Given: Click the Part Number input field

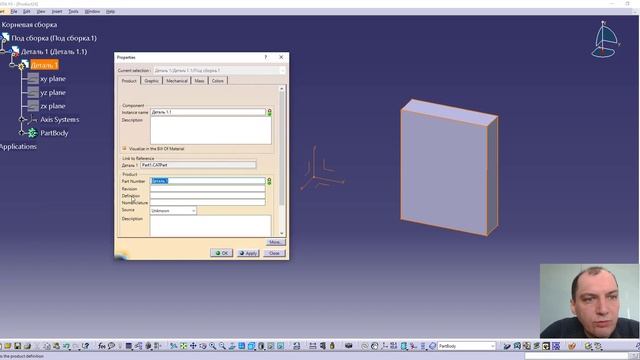Looking at the screenshot, I should pos(208,181).
